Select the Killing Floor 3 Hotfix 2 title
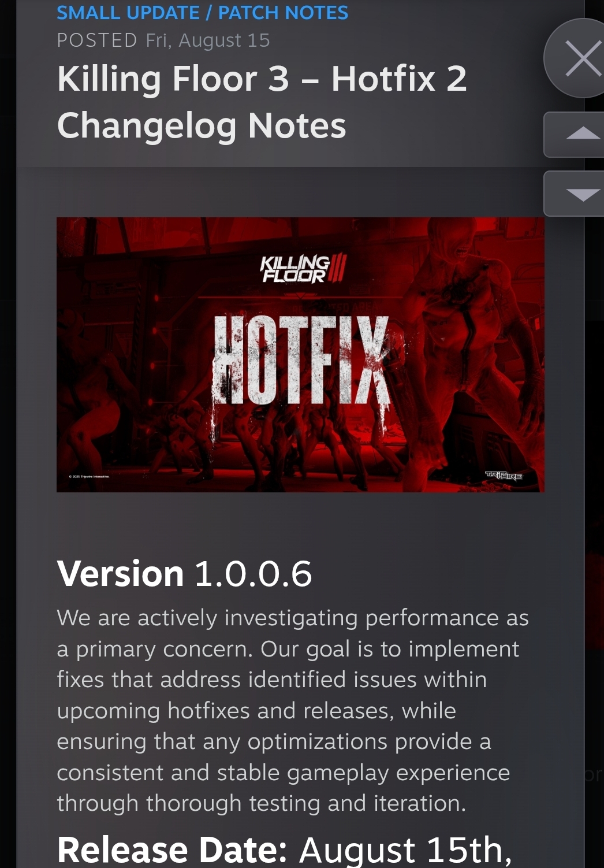The image size is (604, 868). [x=262, y=102]
